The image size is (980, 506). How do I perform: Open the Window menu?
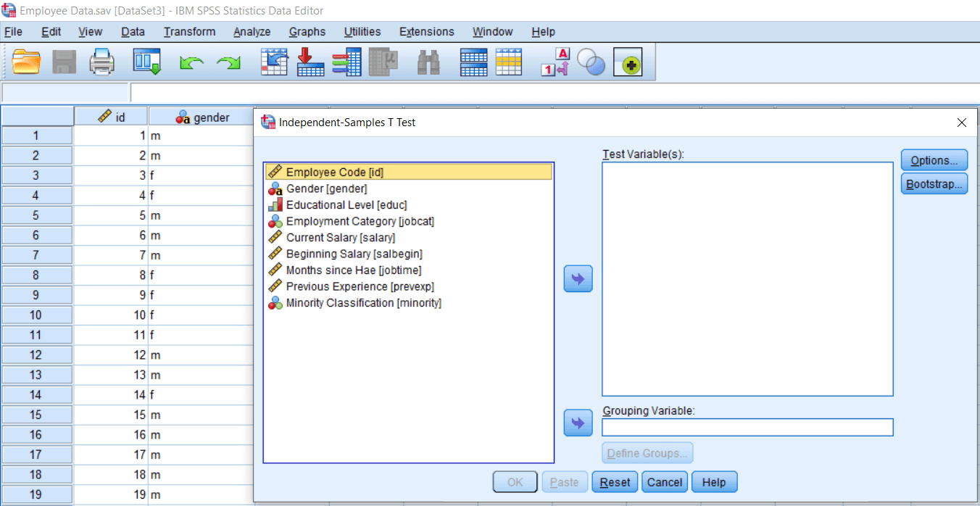[x=493, y=32]
